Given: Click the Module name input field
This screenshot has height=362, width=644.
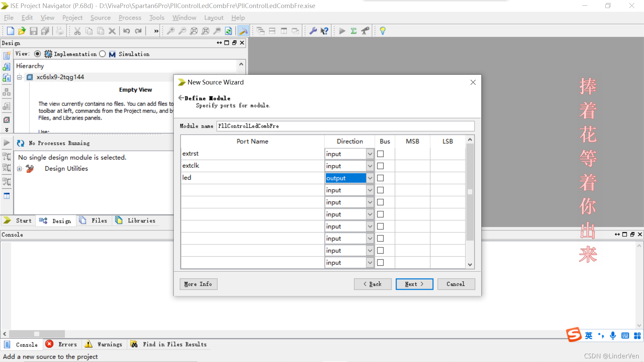Looking at the screenshot, I should click(345, 126).
